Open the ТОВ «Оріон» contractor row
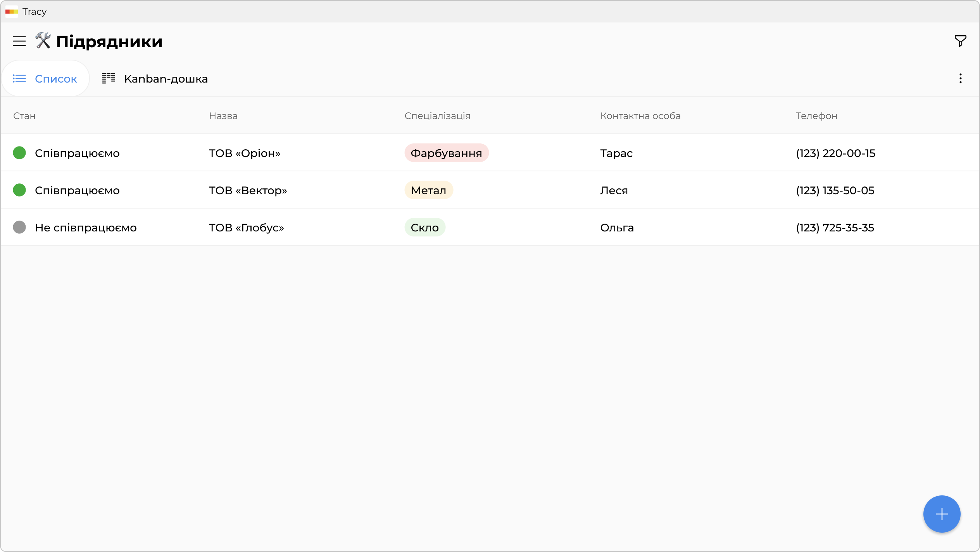 click(244, 153)
